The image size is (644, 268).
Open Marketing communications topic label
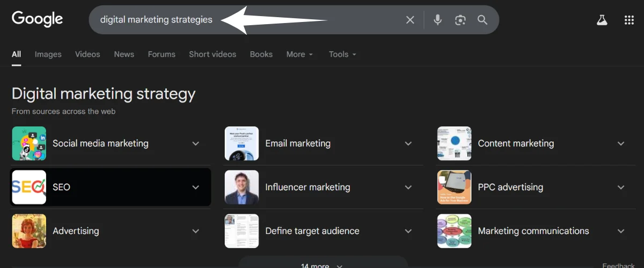tap(533, 232)
